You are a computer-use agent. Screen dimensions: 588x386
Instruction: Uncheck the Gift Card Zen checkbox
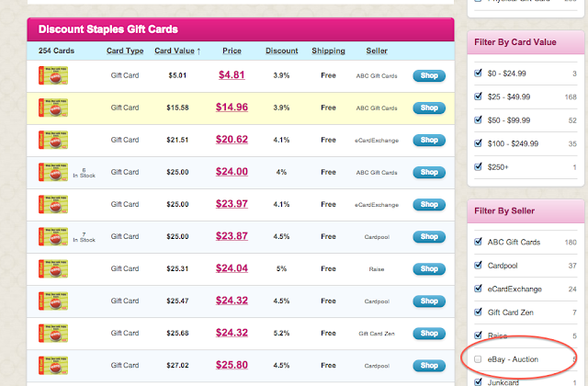tap(478, 312)
